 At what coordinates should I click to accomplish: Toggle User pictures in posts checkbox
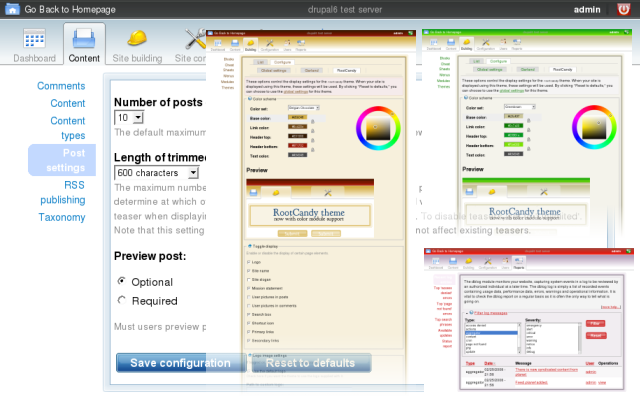(x=249, y=297)
